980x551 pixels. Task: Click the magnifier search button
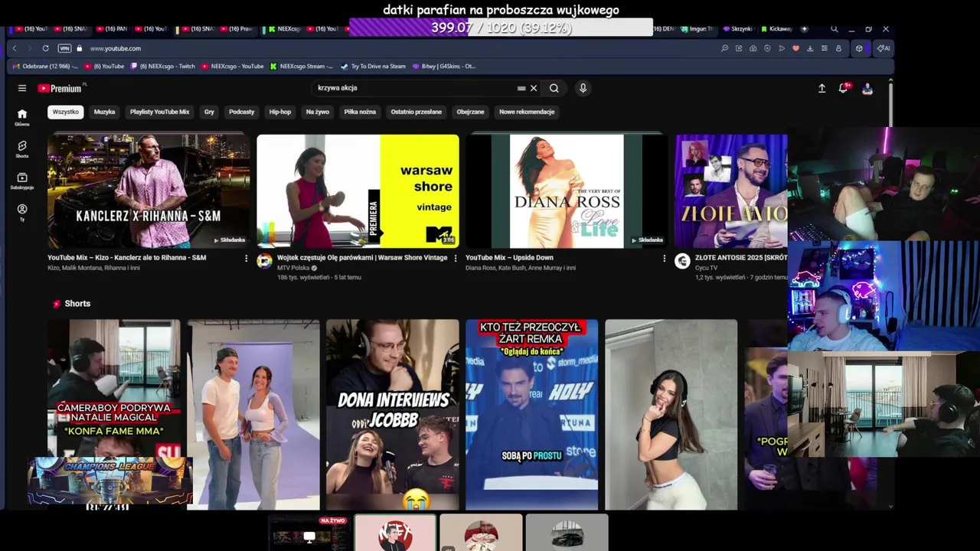click(554, 88)
